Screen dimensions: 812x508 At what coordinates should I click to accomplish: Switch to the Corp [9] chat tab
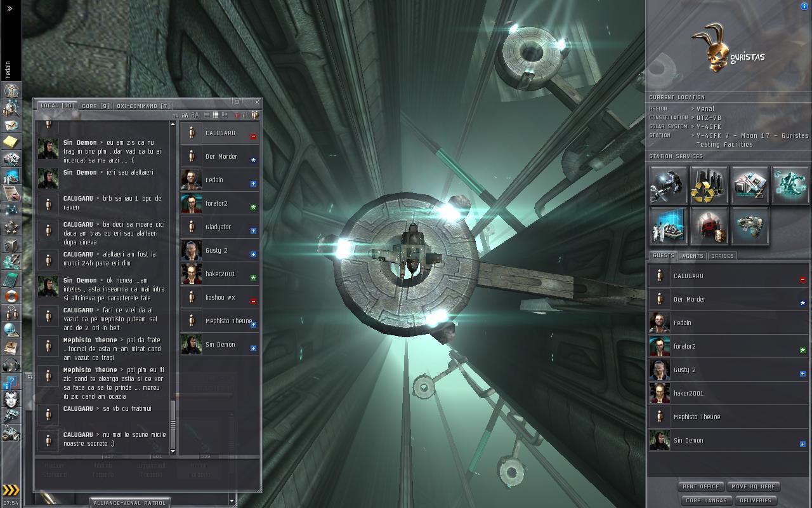(96, 106)
